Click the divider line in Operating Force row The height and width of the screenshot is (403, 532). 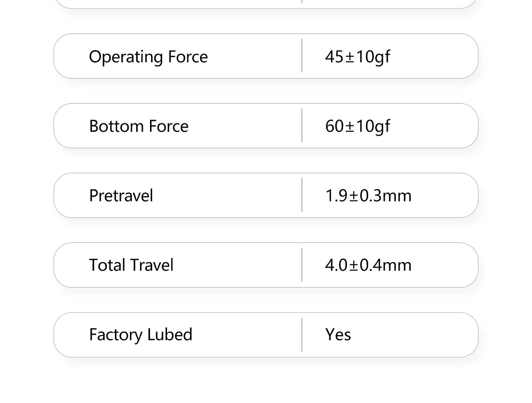(302, 56)
